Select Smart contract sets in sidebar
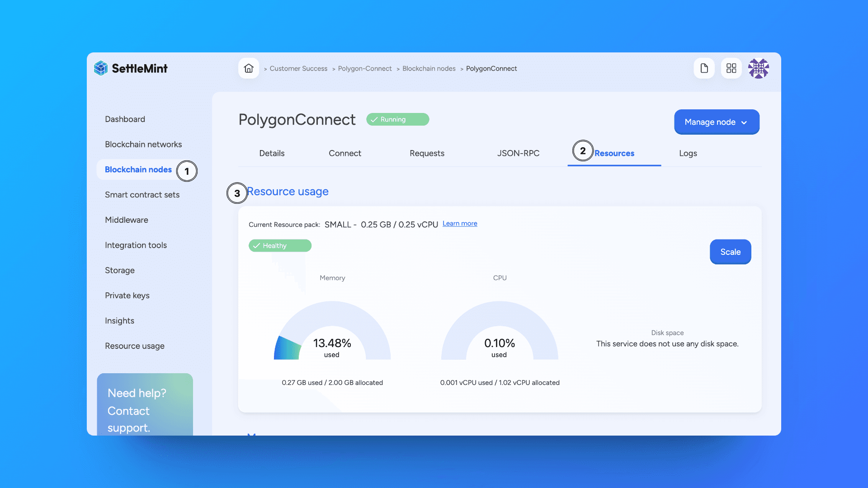The width and height of the screenshot is (868, 488). pyautogui.click(x=142, y=194)
